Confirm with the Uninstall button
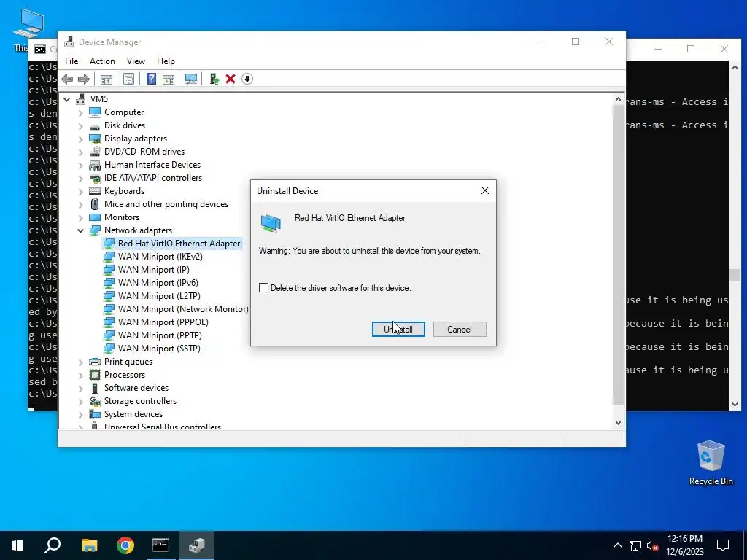The width and height of the screenshot is (747, 560). click(398, 330)
